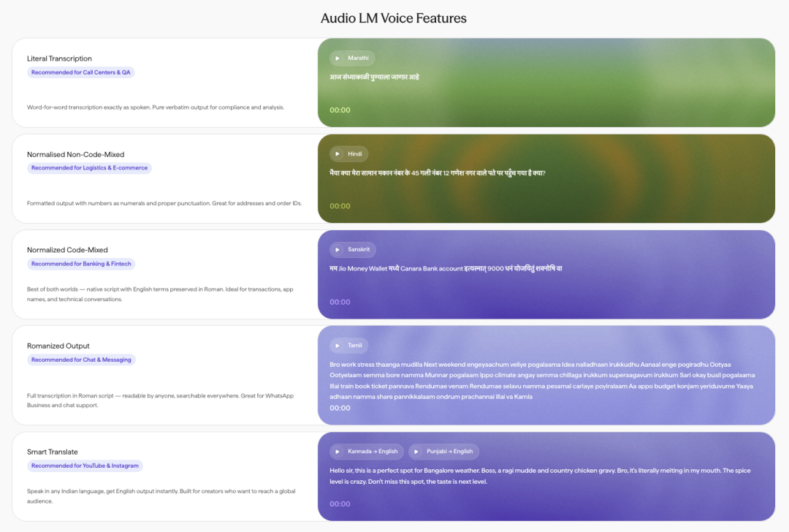Click 'Speak in any Indian language' description
This screenshot has height=532, width=789.
161,496
